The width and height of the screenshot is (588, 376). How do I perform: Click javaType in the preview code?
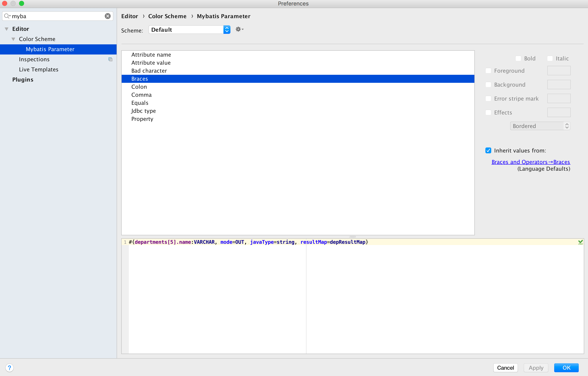[x=262, y=242]
